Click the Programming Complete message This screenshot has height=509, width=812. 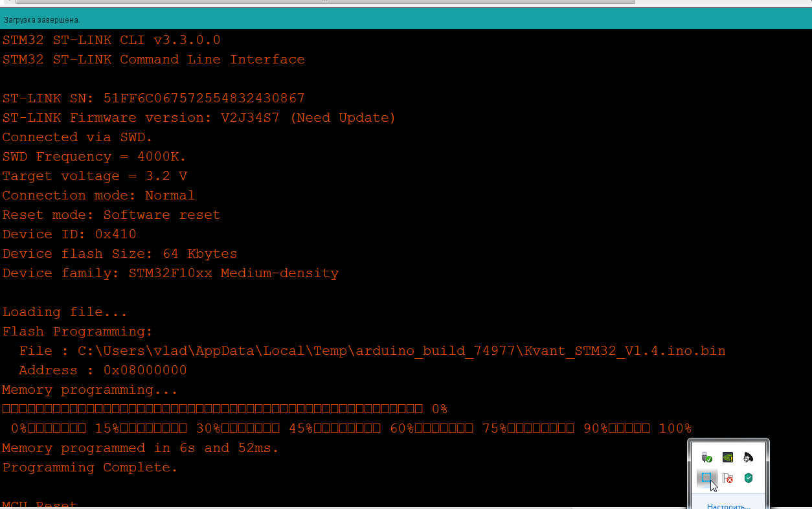click(90, 468)
